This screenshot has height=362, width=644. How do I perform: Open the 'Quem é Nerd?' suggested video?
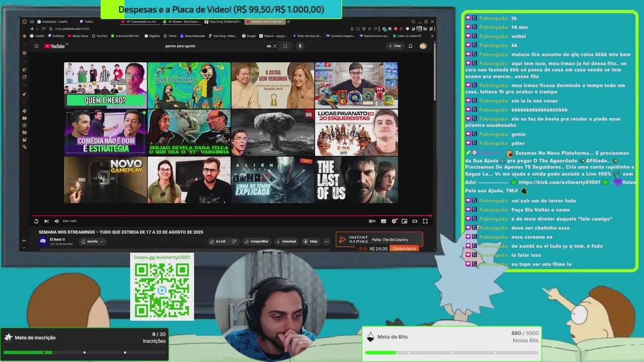105,85
